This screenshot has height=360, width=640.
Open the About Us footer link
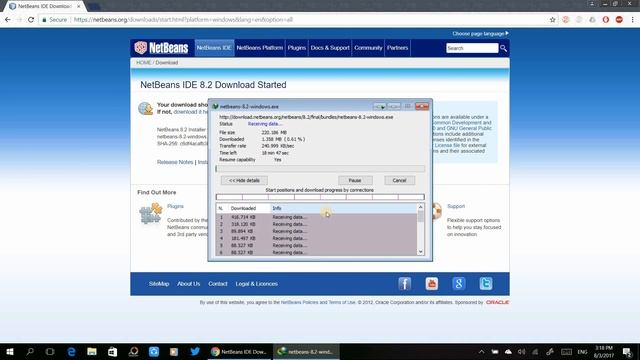click(x=189, y=284)
